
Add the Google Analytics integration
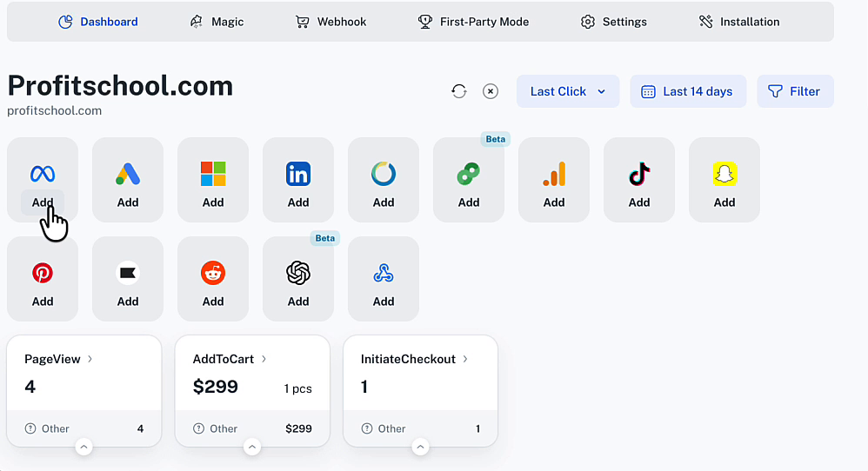[554, 202]
